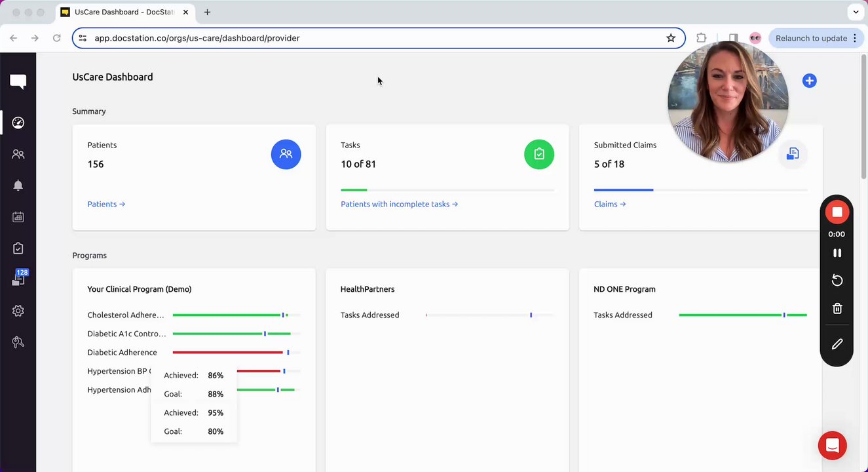The width and height of the screenshot is (868, 472).
Task: Delete the recording with trash icon
Action: (x=837, y=308)
